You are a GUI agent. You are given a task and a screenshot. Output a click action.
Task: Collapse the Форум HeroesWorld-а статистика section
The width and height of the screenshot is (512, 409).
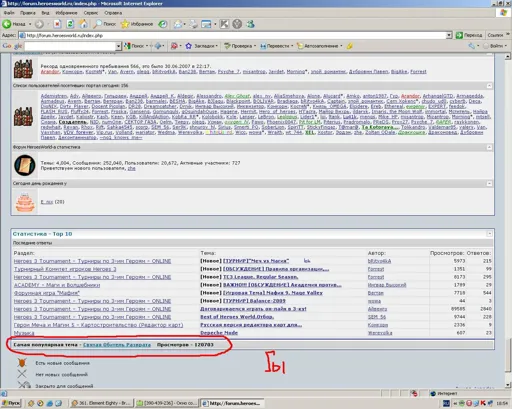tap(489, 147)
